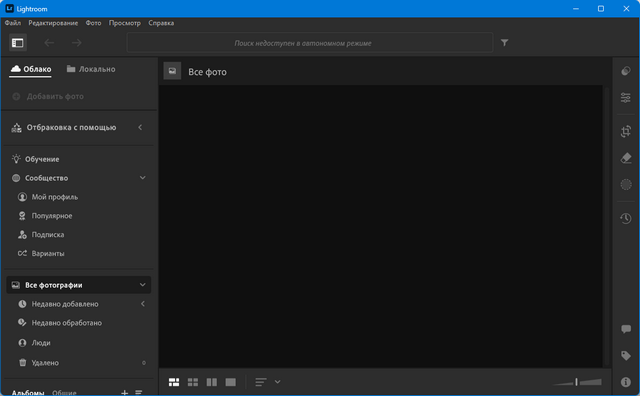Collapse the Сообщество chevron
Viewport: 640px width, 396px height.
142,178
